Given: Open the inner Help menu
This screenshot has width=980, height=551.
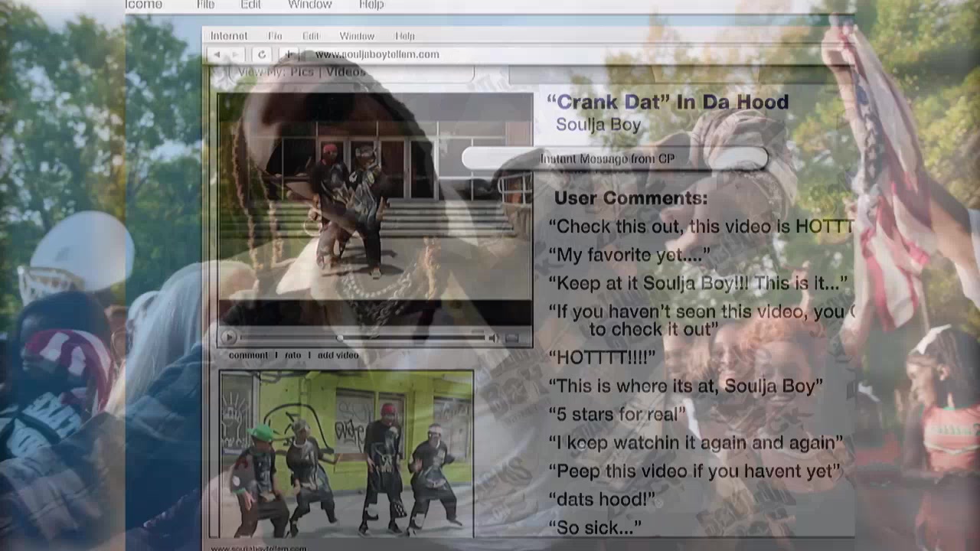Looking at the screenshot, I should (x=404, y=36).
